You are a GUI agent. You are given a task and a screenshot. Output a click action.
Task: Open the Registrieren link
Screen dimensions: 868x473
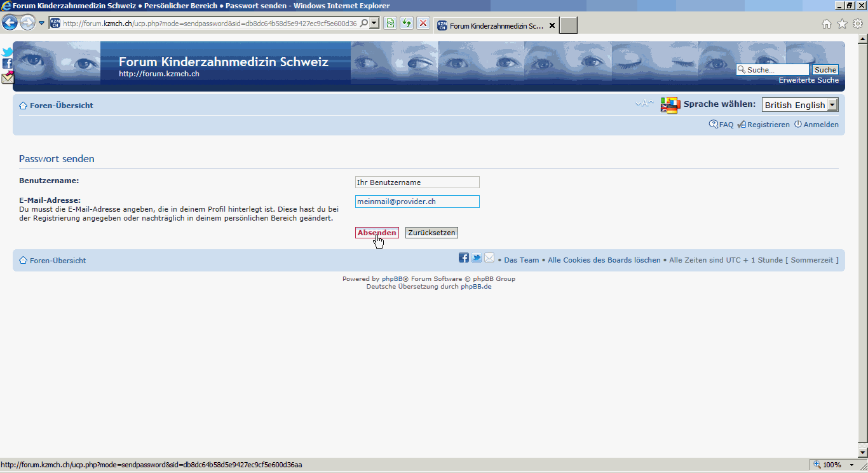(x=768, y=125)
